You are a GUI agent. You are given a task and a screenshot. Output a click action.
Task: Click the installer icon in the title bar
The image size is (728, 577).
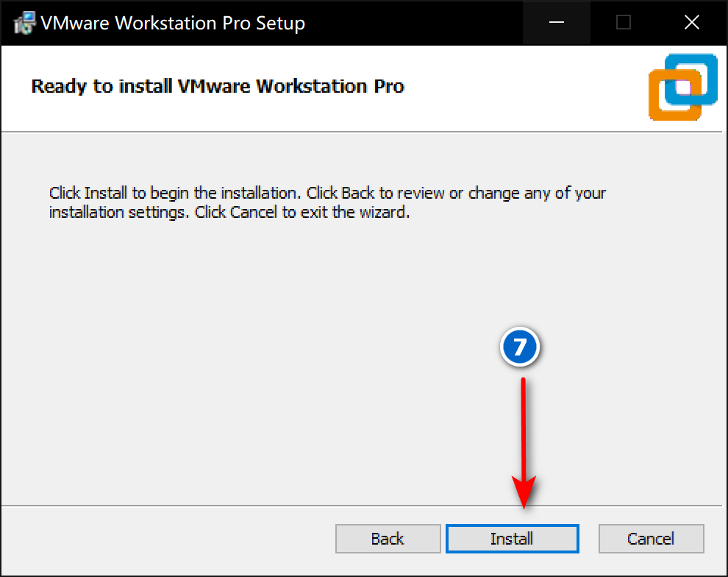coord(22,23)
